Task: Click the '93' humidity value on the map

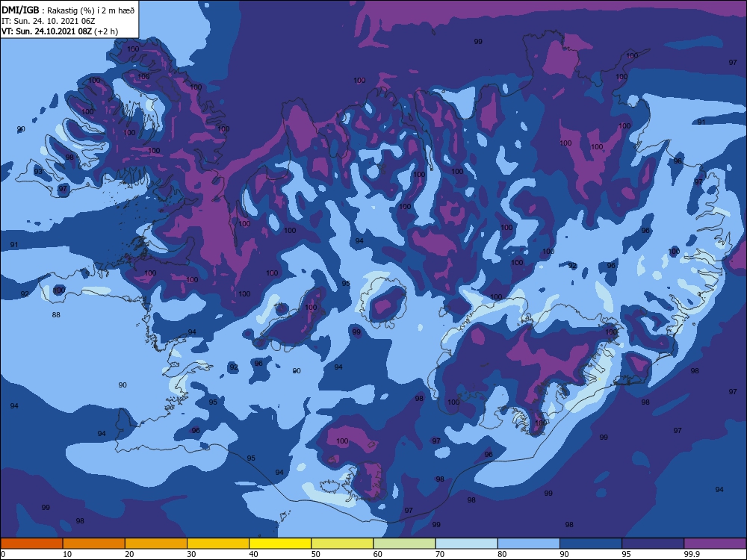Action: pyautogui.click(x=38, y=172)
